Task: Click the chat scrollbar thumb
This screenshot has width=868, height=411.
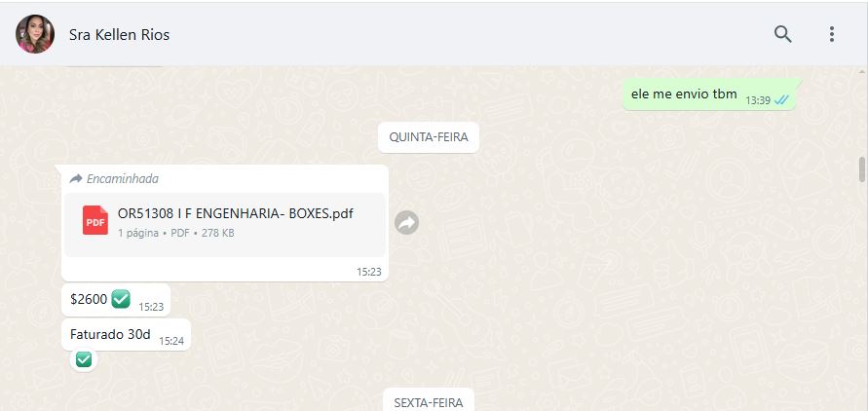Action: (862, 169)
